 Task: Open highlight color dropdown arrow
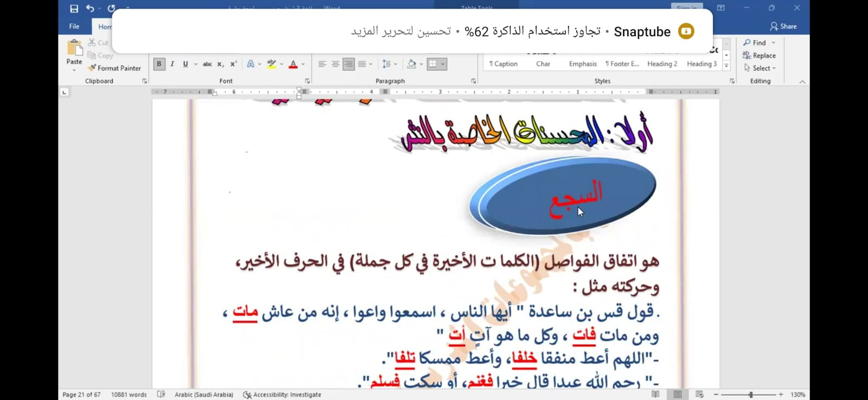coord(282,64)
